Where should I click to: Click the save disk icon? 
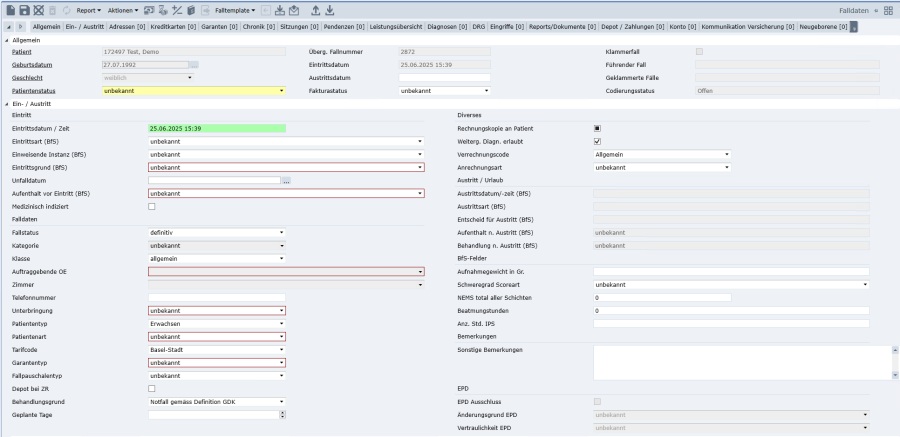pos(24,10)
